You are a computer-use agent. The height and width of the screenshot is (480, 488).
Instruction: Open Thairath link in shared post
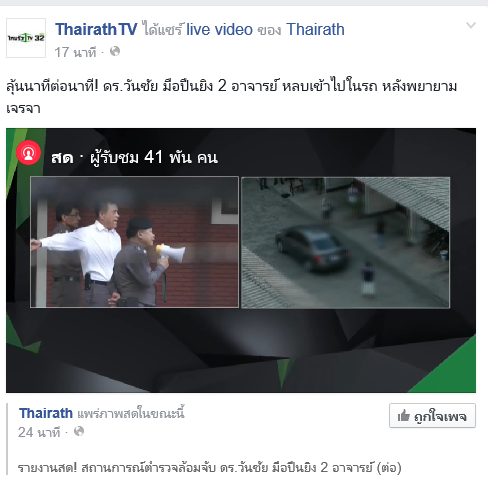(x=46, y=413)
